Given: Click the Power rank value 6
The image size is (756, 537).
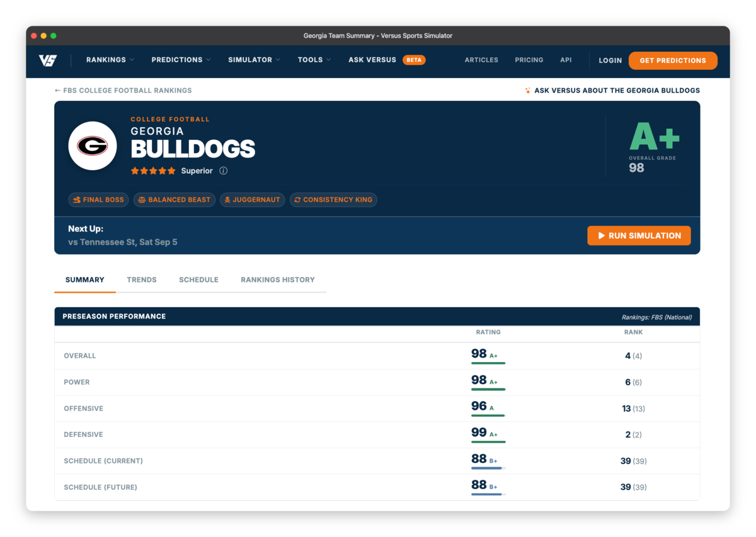Looking at the screenshot, I should coord(627,382).
